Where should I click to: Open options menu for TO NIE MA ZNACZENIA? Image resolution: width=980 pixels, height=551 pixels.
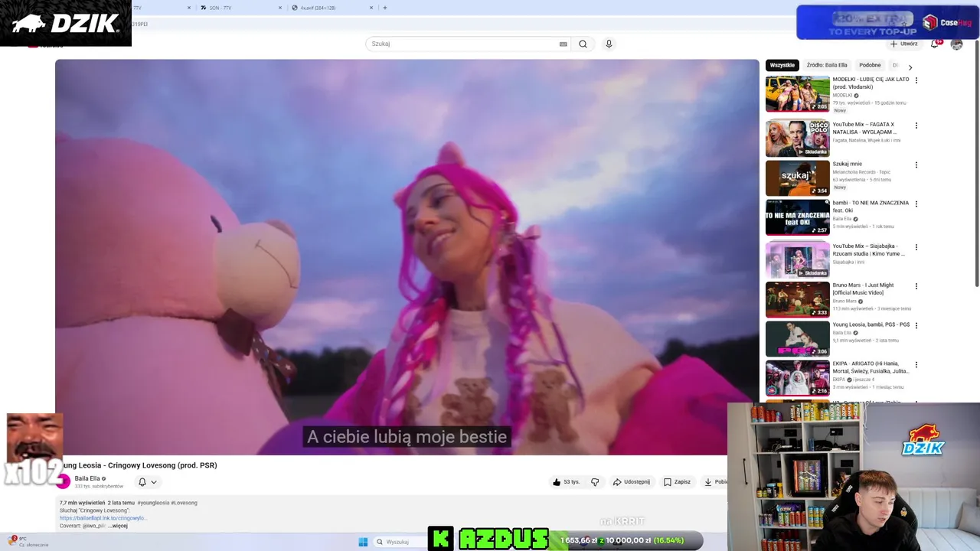point(916,204)
